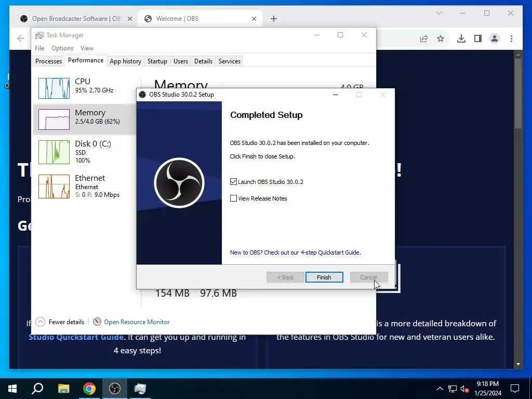This screenshot has height=399, width=532.
Task: Open Windows notification center
Action: pyautogui.click(x=515, y=389)
